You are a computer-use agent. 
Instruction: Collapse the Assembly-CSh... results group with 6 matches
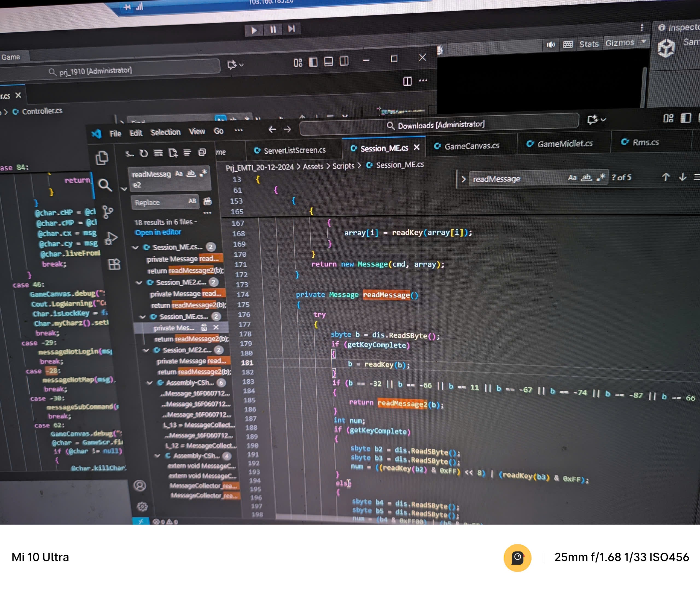tap(149, 383)
